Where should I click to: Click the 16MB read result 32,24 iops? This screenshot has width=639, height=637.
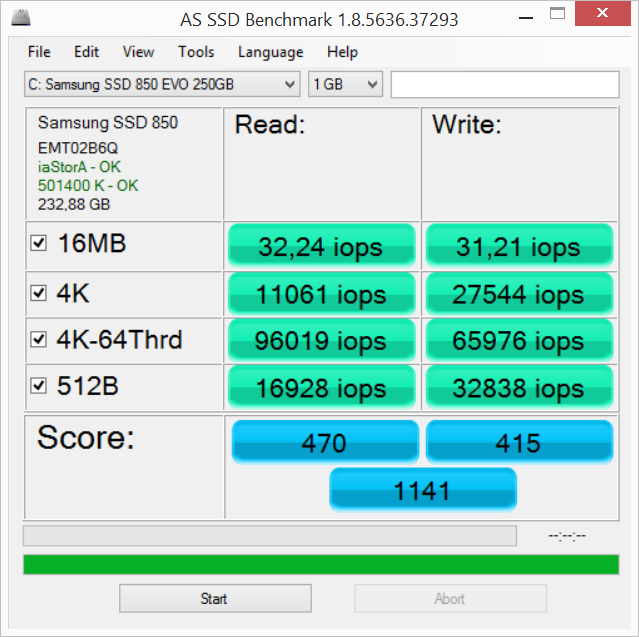point(322,246)
